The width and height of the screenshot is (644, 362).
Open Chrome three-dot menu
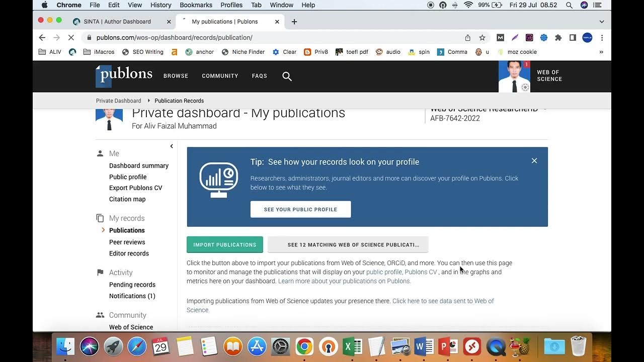click(x=602, y=38)
